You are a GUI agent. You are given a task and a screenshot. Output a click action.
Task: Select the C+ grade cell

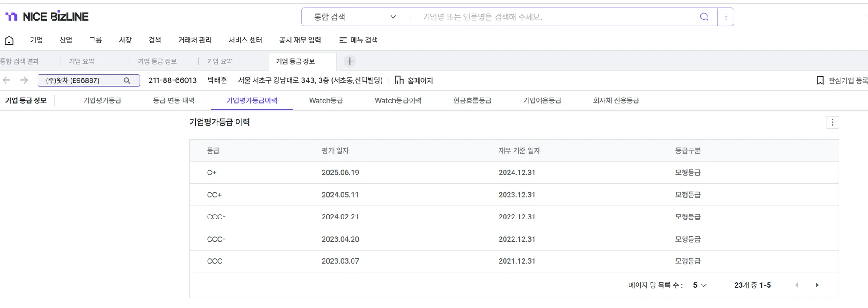click(212, 173)
